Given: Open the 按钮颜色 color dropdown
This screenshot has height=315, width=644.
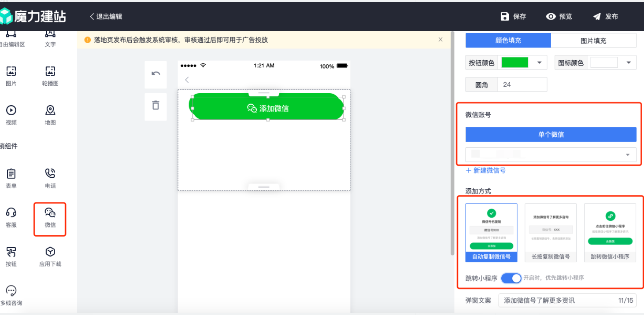Looking at the screenshot, I should tap(540, 62).
